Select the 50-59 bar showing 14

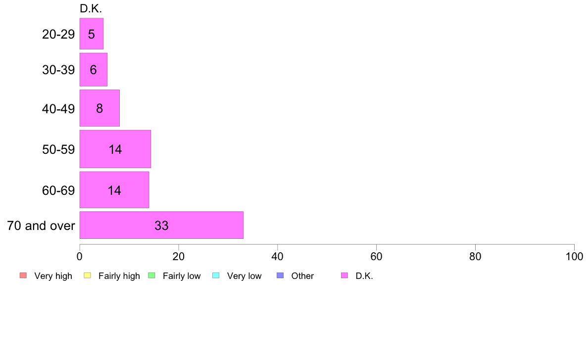[115, 149]
